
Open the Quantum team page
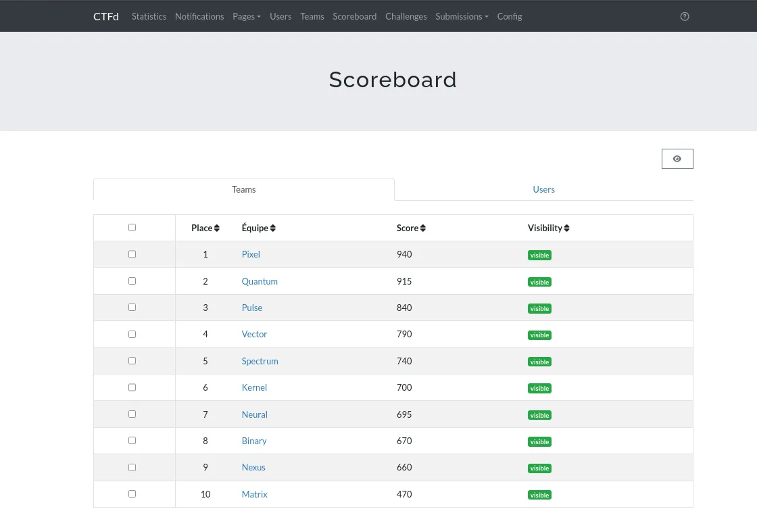tap(260, 281)
